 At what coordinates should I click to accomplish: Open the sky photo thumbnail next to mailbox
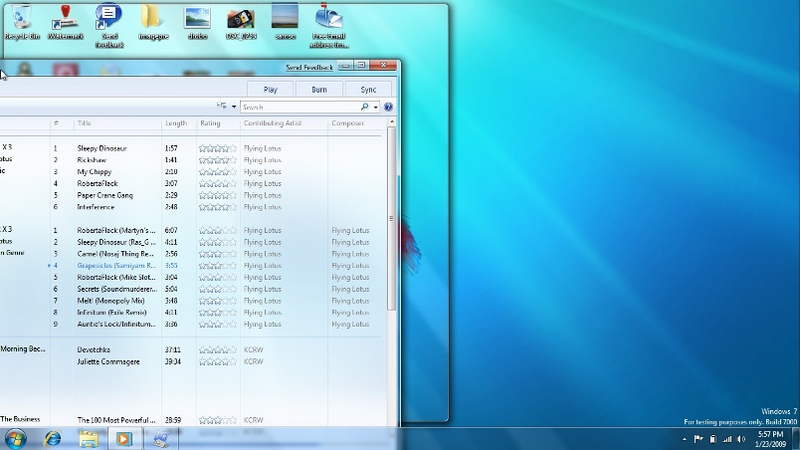(x=285, y=21)
